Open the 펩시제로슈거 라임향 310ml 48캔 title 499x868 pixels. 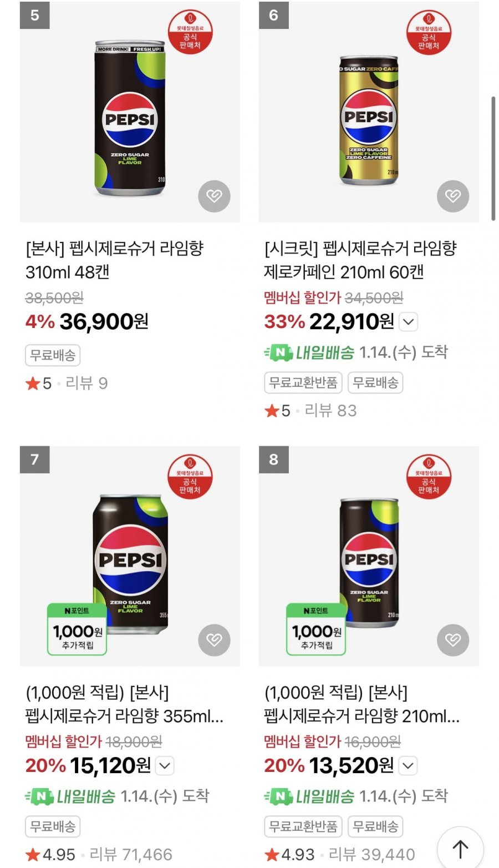[114, 260]
